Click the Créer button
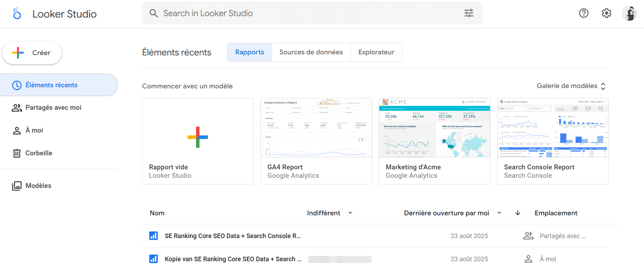The image size is (644, 270). [x=32, y=53]
